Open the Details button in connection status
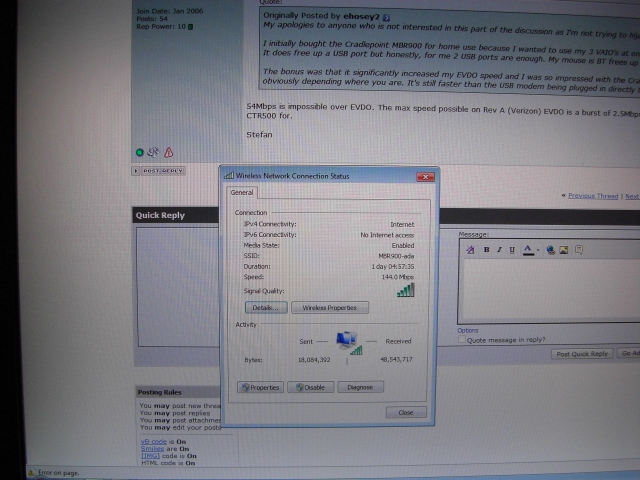The width and height of the screenshot is (640, 480). pos(266,307)
